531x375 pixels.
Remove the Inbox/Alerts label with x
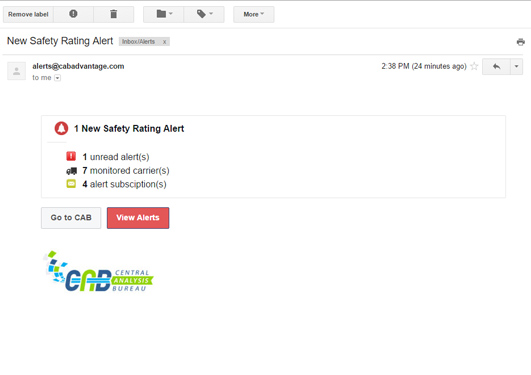[165, 42]
